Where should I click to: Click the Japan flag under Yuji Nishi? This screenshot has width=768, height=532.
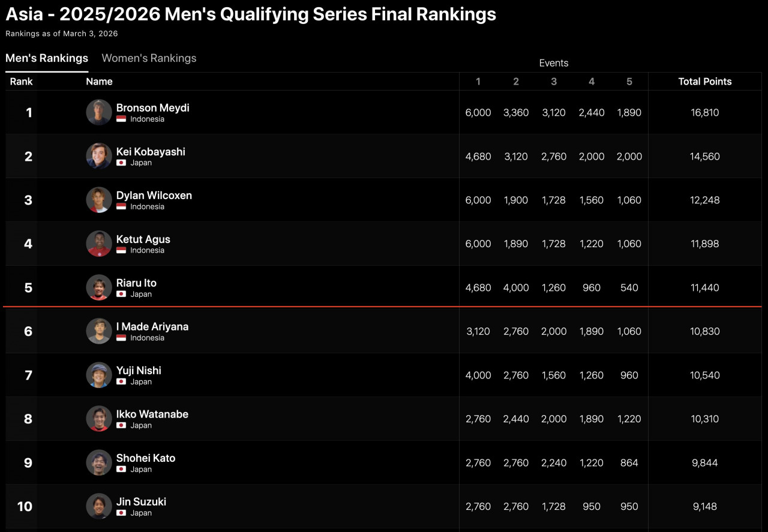[x=121, y=381]
